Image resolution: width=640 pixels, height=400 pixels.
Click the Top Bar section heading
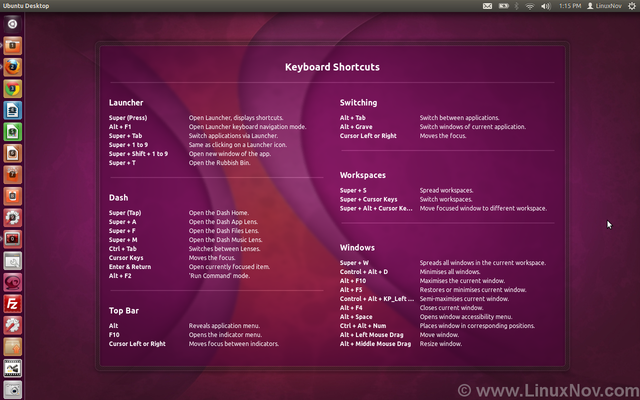[x=124, y=311]
